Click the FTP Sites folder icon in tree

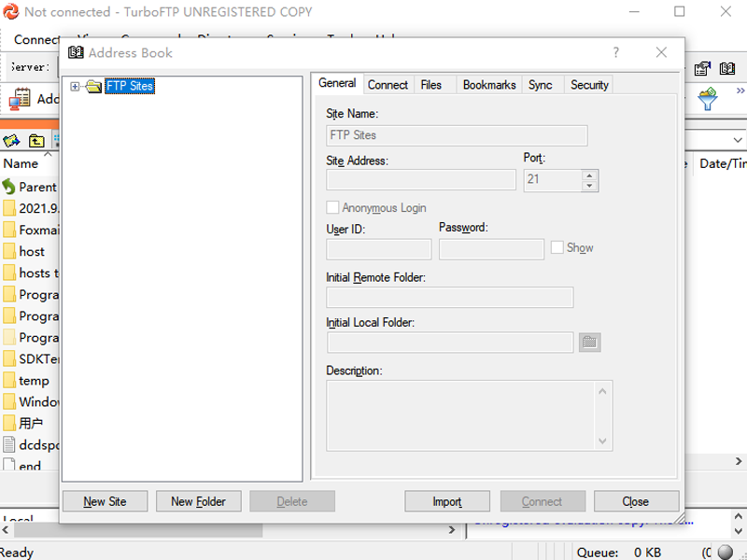pyautogui.click(x=94, y=86)
